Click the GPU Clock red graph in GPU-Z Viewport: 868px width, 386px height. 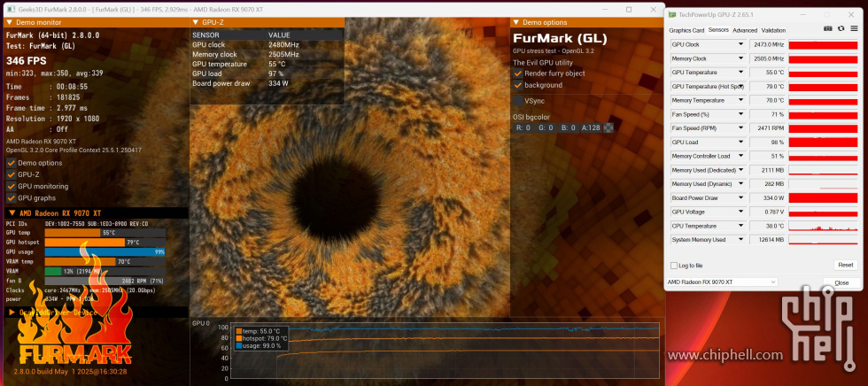(823, 44)
